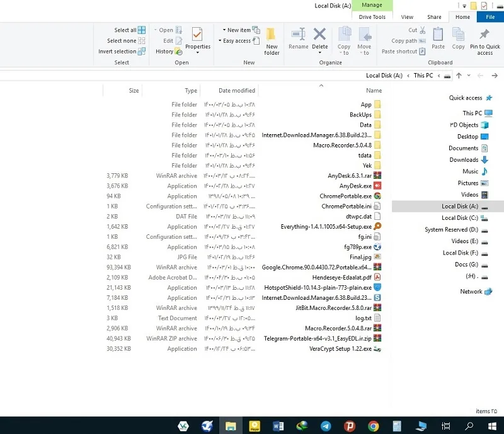Create a New folder from the ribbon
The image size is (504, 434).
point(271,41)
